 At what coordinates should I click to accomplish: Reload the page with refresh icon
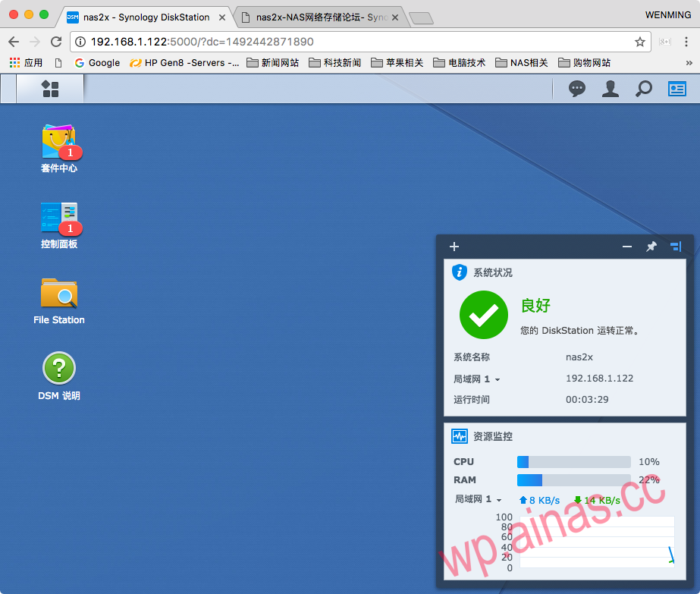click(56, 42)
